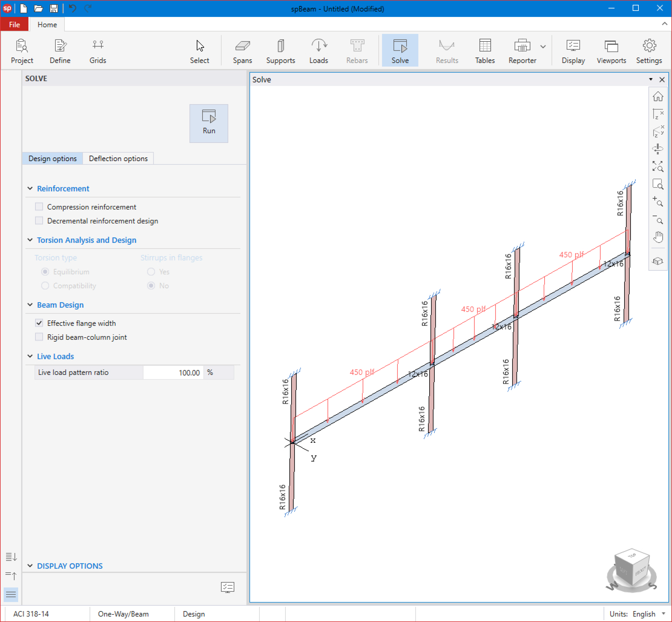Open the Units dropdown in status bar
The width and height of the screenshot is (672, 622).
pyautogui.click(x=663, y=614)
